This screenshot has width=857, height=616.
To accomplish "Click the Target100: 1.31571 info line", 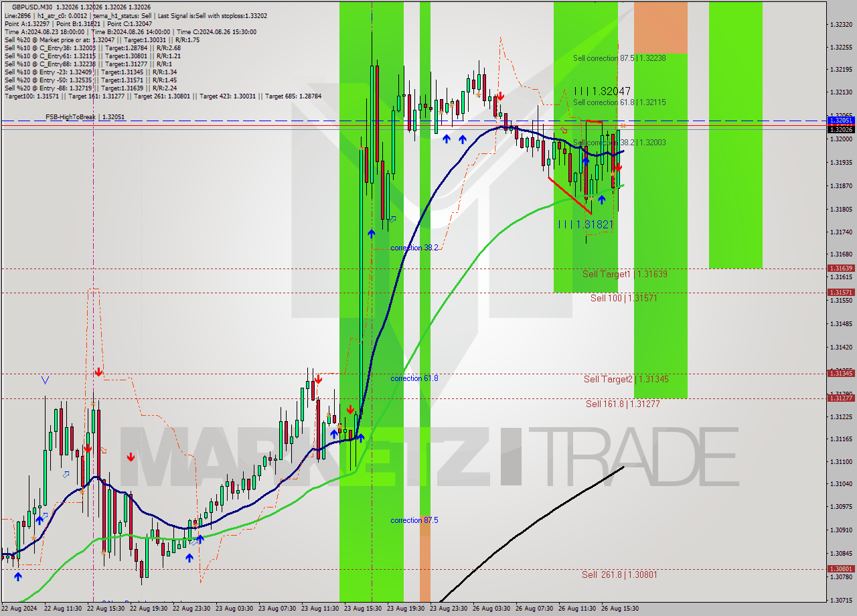I will tap(163, 96).
